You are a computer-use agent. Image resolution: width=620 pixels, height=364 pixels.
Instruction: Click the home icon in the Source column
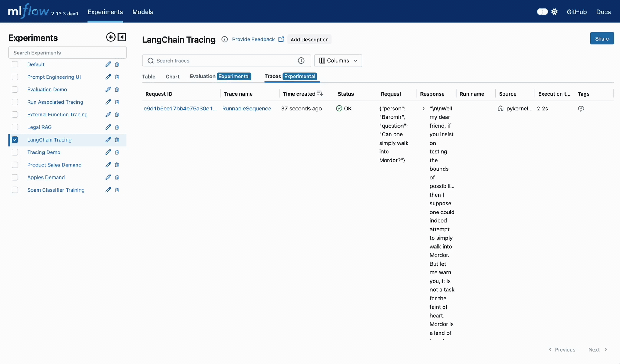pos(500,108)
